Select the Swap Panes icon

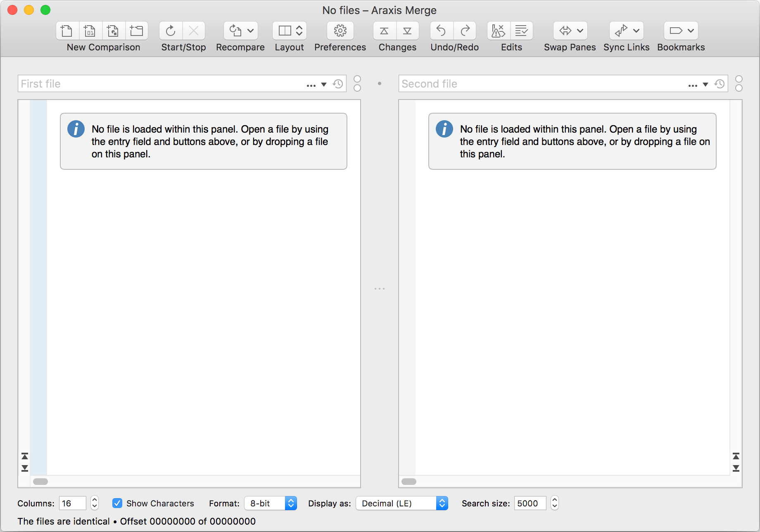pyautogui.click(x=564, y=31)
